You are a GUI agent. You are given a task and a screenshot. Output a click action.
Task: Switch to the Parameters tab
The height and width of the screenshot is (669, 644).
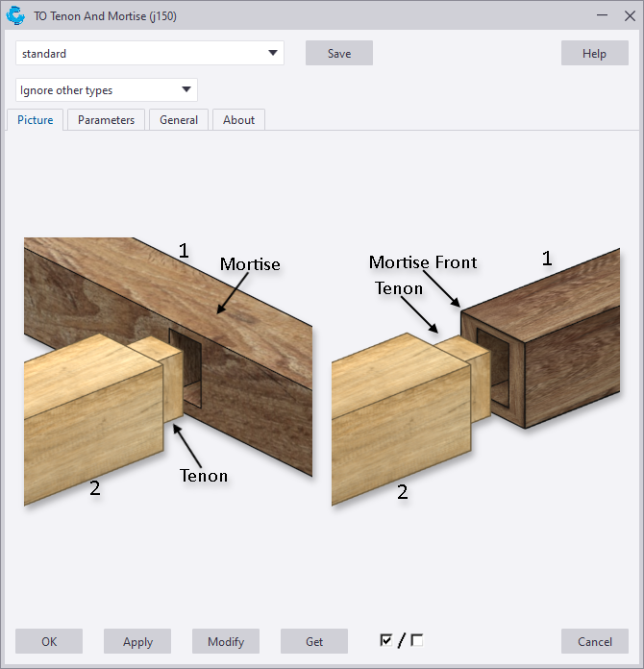[106, 120]
